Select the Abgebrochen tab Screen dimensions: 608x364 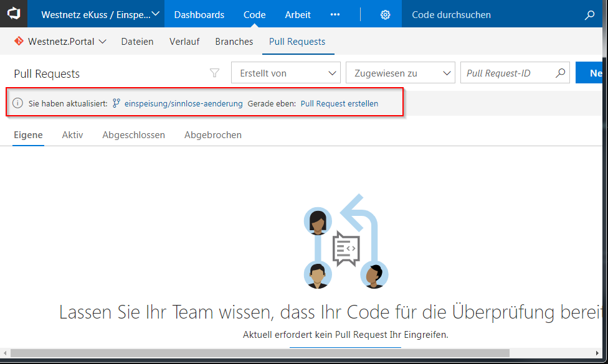point(212,135)
